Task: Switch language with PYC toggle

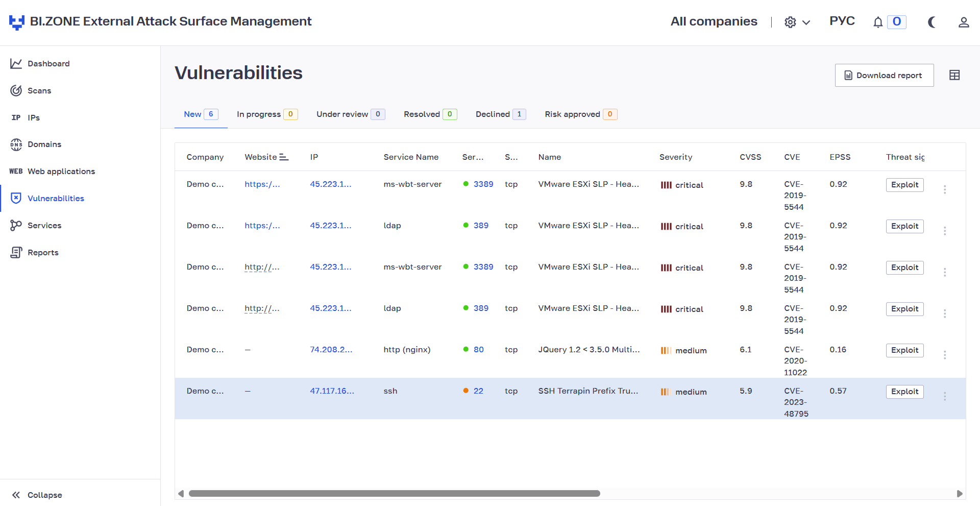Action: click(x=842, y=21)
